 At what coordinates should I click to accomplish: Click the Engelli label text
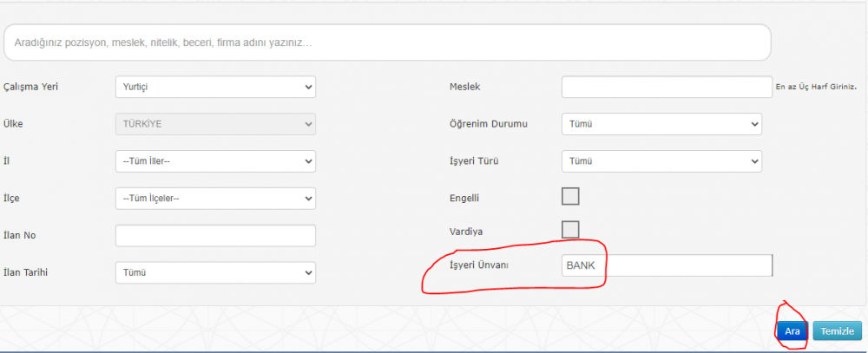tap(464, 198)
